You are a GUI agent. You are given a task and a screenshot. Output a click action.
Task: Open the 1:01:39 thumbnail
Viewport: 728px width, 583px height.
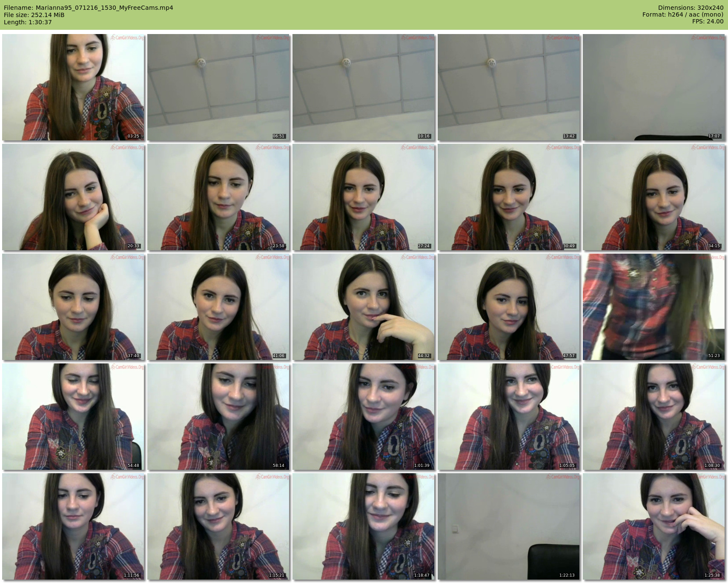(x=364, y=417)
